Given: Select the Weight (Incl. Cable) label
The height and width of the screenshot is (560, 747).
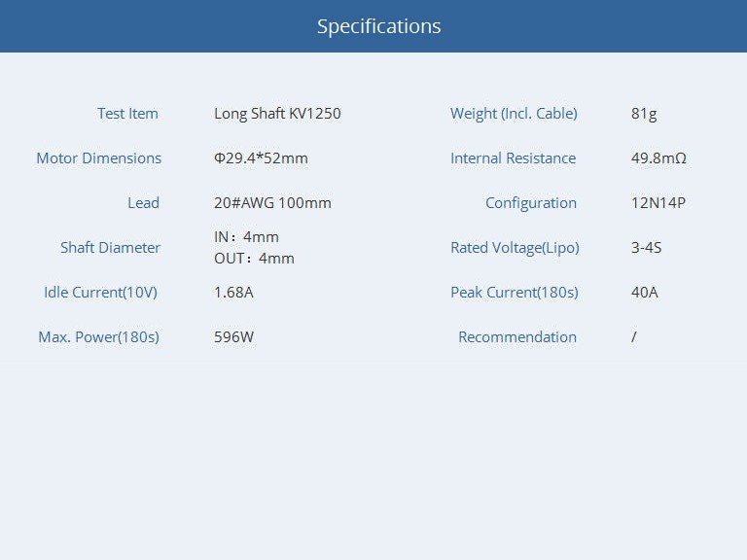Looking at the screenshot, I should [514, 114].
